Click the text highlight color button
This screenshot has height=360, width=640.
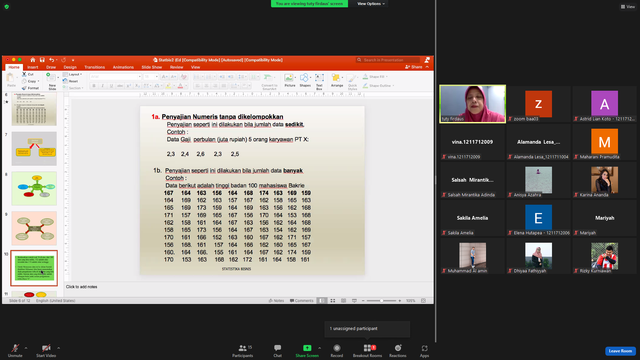(169, 86)
